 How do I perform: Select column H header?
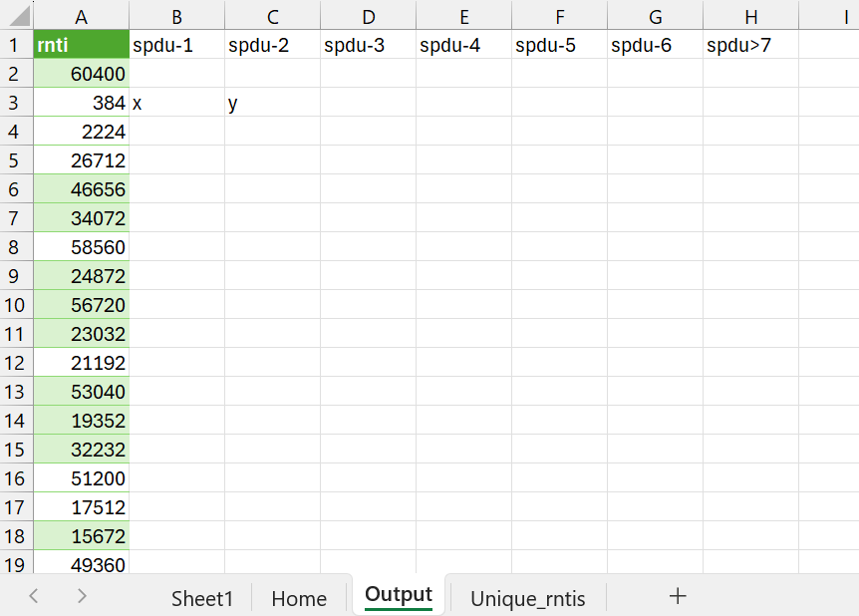pos(750,16)
